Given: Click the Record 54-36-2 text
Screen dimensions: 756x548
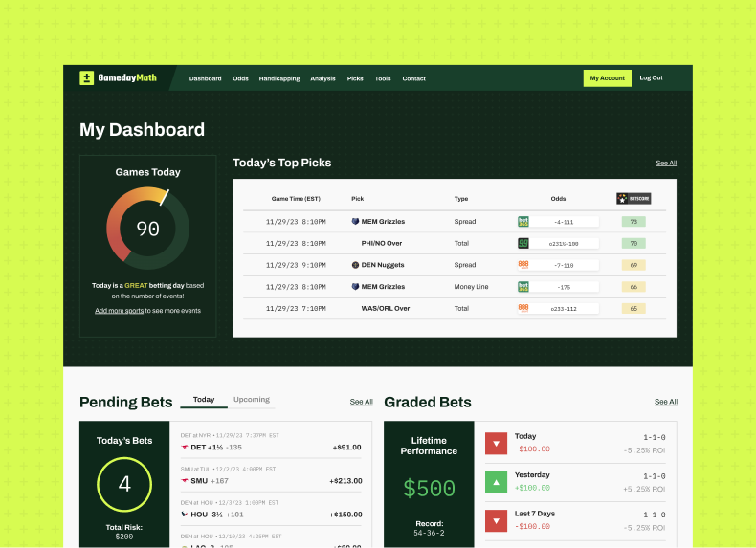Looking at the screenshot, I should [429, 528].
